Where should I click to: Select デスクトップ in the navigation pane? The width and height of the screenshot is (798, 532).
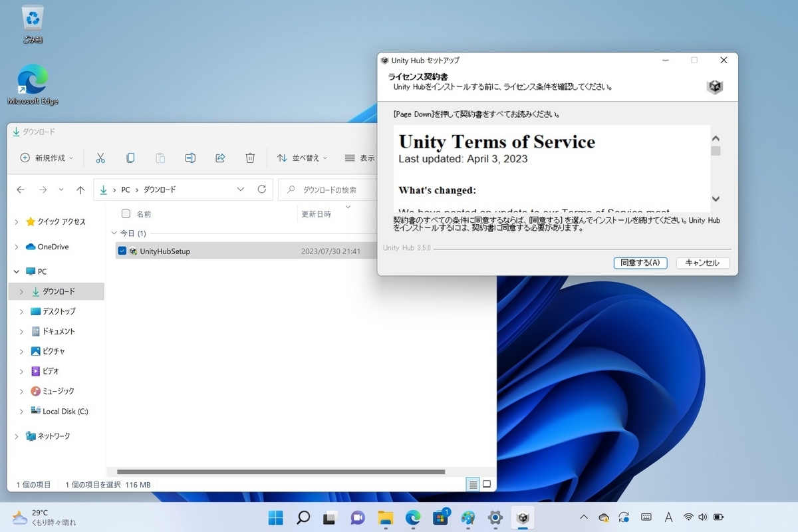tap(59, 311)
